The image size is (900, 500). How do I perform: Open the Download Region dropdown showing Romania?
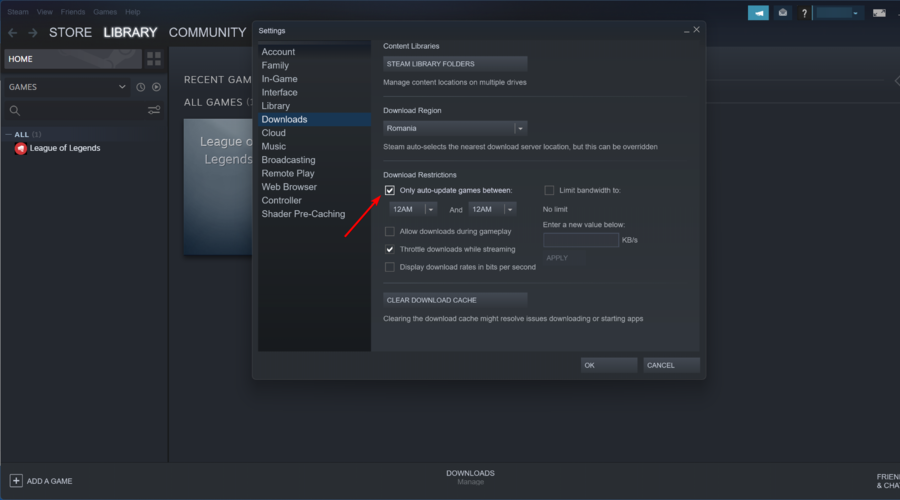coord(455,128)
